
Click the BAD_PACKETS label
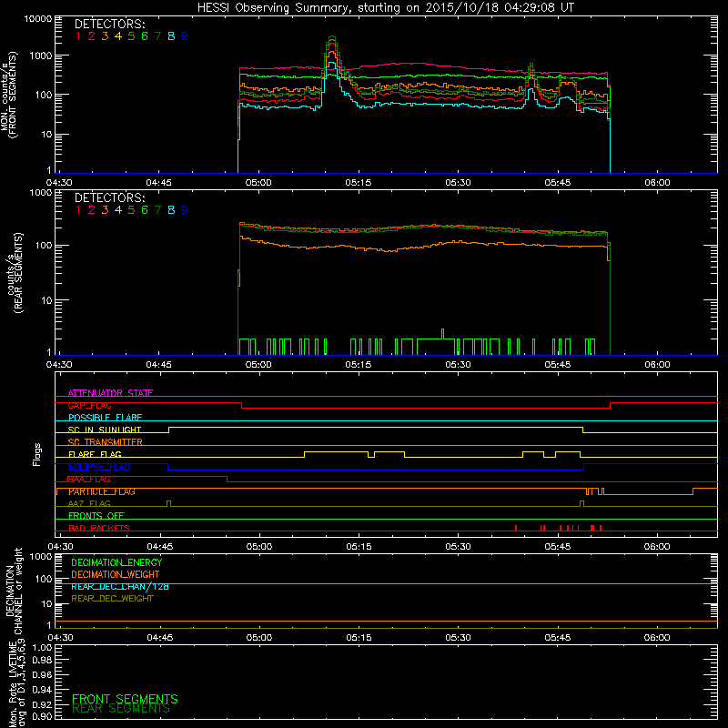(x=99, y=528)
